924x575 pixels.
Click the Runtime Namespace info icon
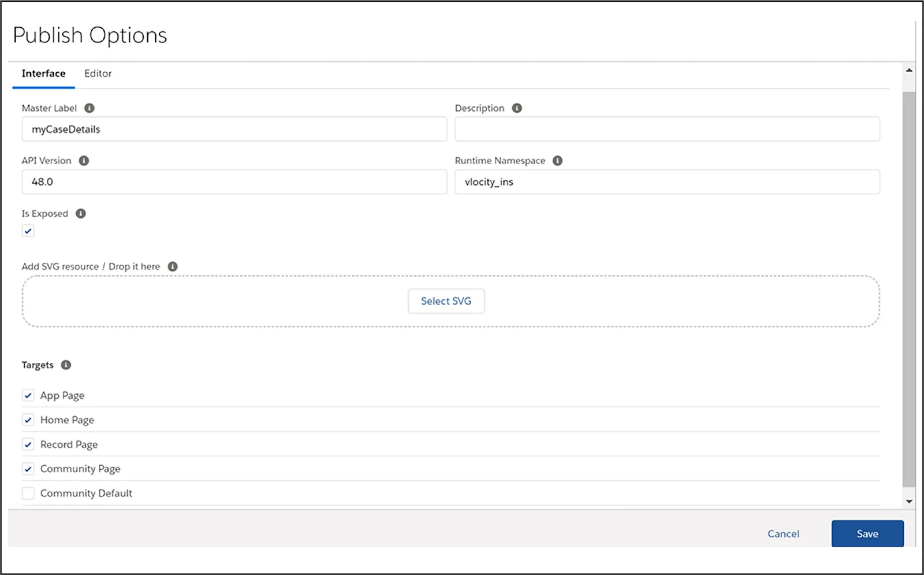[x=557, y=161]
